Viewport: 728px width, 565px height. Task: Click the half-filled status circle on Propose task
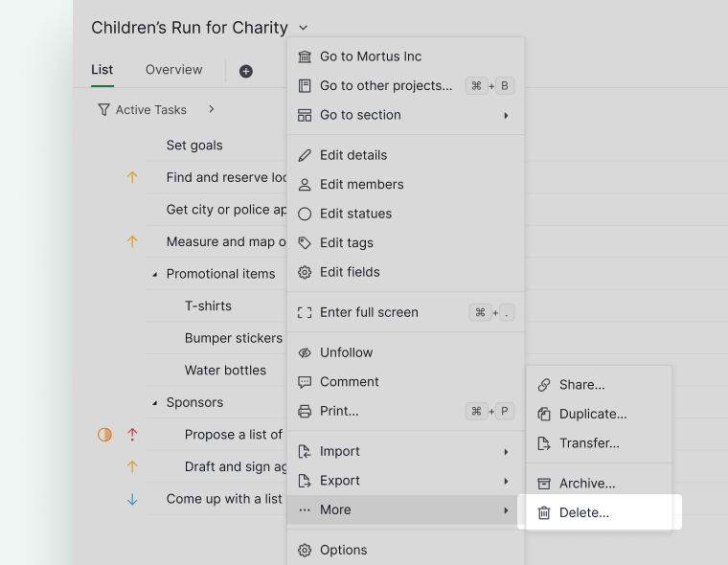coord(105,435)
